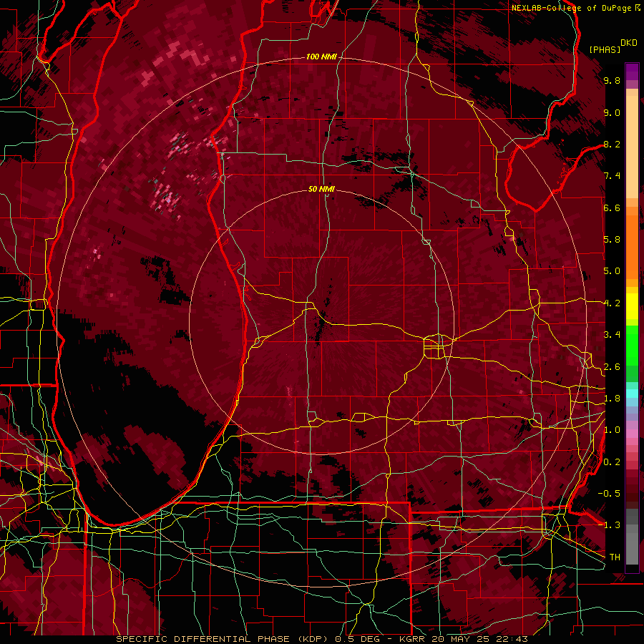Viewport: 644px width, 644px height.
Task: Click the 4.2 value on the color scale
Action: [x=612, y=303]
